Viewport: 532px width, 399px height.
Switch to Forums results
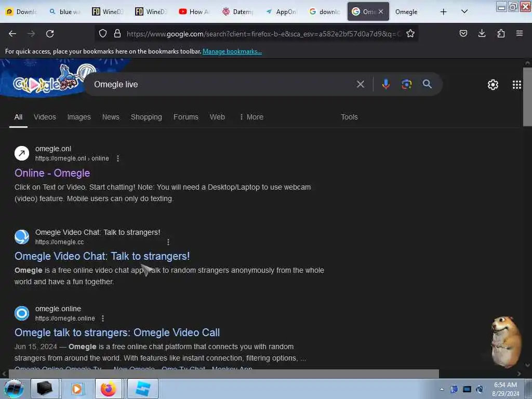[x=186, y=117]
